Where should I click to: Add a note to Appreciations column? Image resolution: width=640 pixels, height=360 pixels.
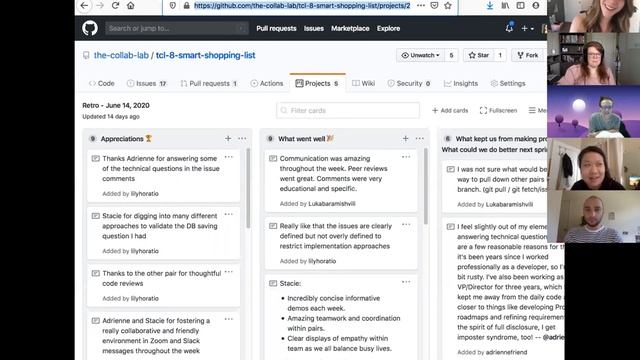[x=228, y=138]
